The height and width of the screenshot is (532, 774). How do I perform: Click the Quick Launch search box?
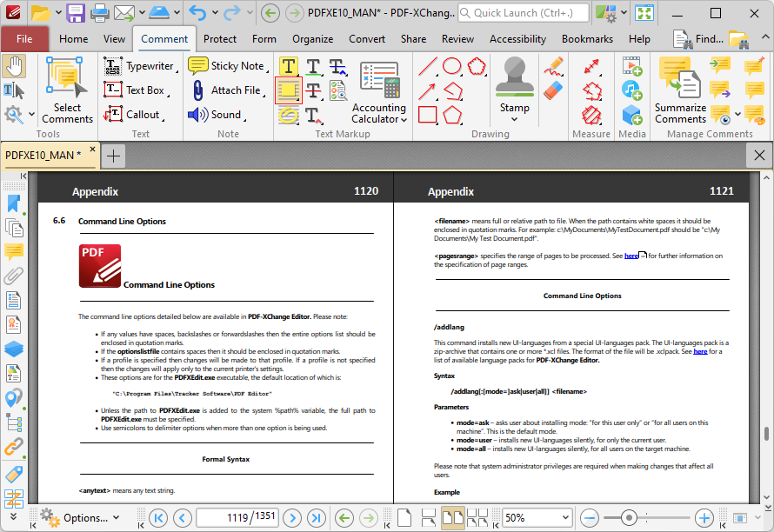[x=524, y=13]
